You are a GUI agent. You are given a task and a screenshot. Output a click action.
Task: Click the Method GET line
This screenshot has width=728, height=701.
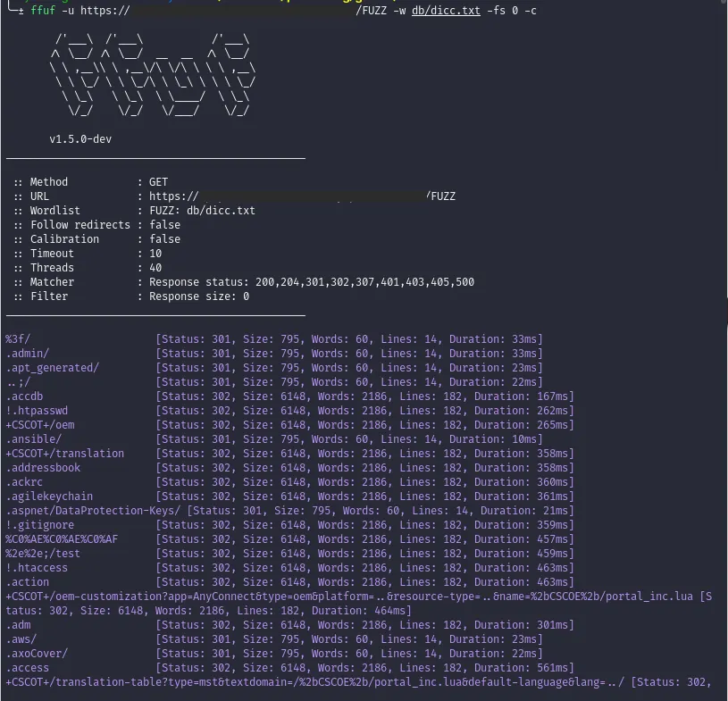pos(91,182)
